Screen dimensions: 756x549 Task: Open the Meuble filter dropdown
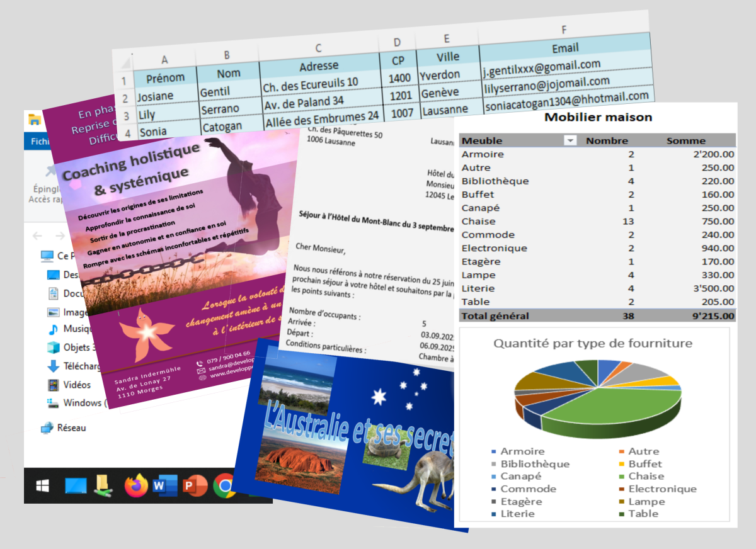pyautogui.click(x=570, y=140)
